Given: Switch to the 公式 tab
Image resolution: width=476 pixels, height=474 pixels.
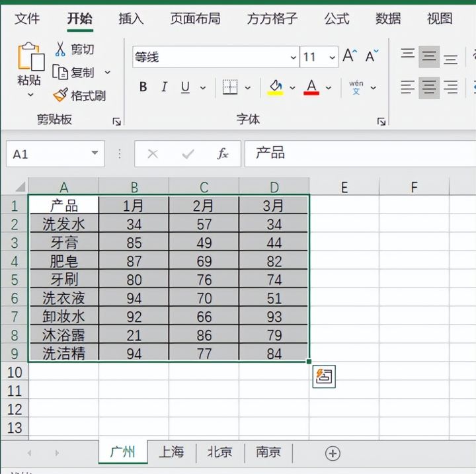Looking at the screenshot, I should point(337,19).
